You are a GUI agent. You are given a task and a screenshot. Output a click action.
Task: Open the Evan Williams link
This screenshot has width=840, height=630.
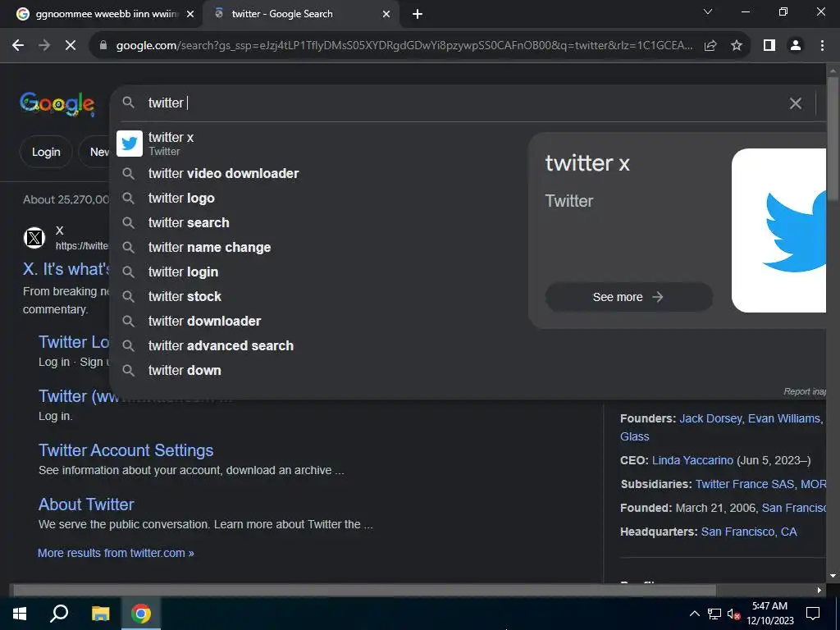pyautogui.click(x=784, y=418)
